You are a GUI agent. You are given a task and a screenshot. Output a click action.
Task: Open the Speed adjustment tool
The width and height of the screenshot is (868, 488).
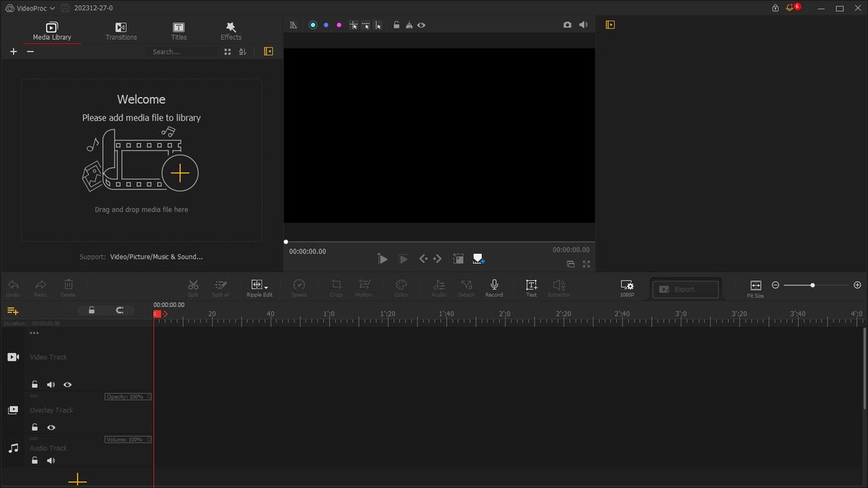299,287
